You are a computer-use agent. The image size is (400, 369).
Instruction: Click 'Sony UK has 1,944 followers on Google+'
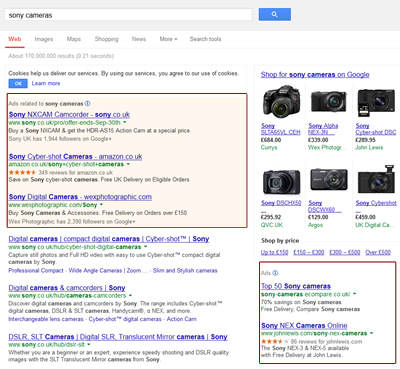click(x=60, y=139)
